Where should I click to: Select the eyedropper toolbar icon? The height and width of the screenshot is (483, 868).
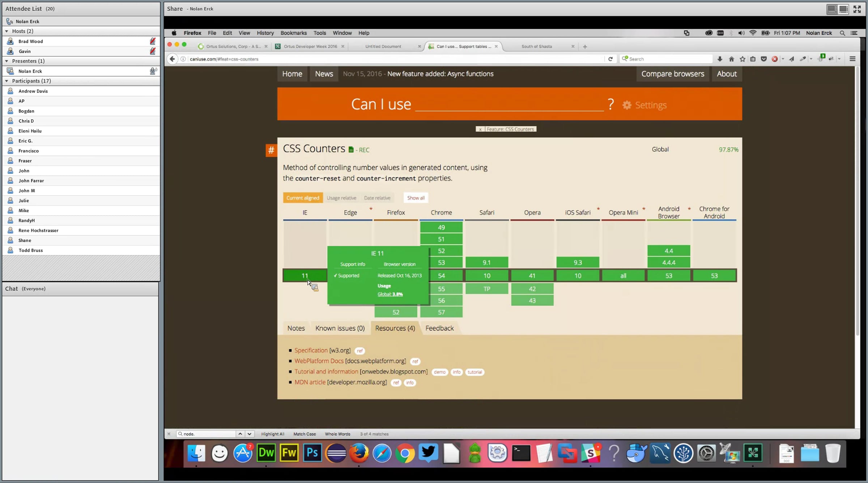pyautogui.click(x=803, y=59)
